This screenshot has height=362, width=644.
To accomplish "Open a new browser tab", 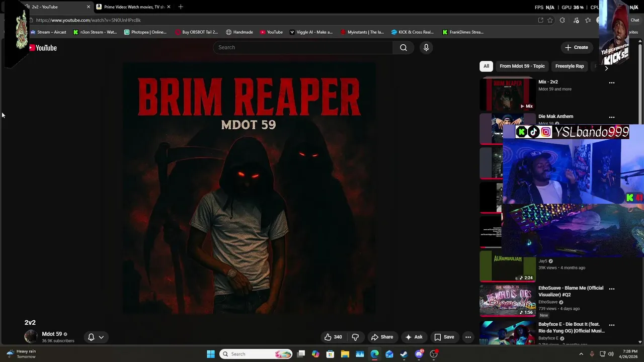I will [181, 7].
